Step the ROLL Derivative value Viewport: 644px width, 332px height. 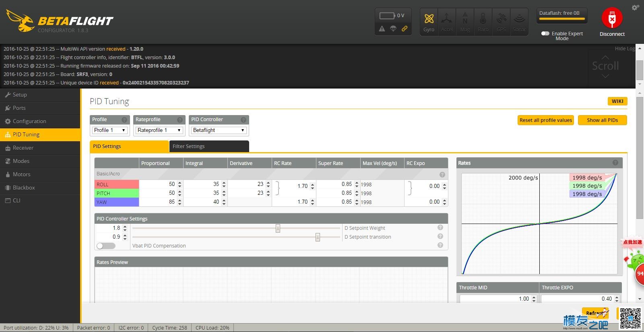(268, 184)
